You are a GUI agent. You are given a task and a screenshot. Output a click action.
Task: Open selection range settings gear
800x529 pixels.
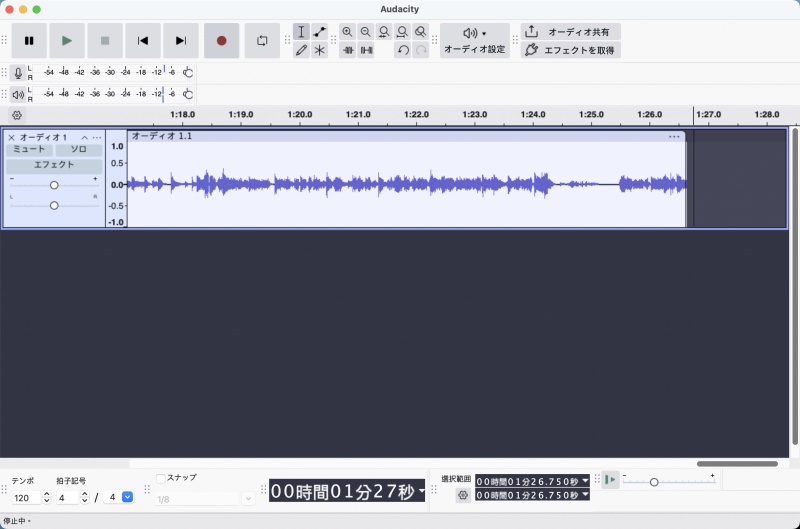tap(463, 495)
